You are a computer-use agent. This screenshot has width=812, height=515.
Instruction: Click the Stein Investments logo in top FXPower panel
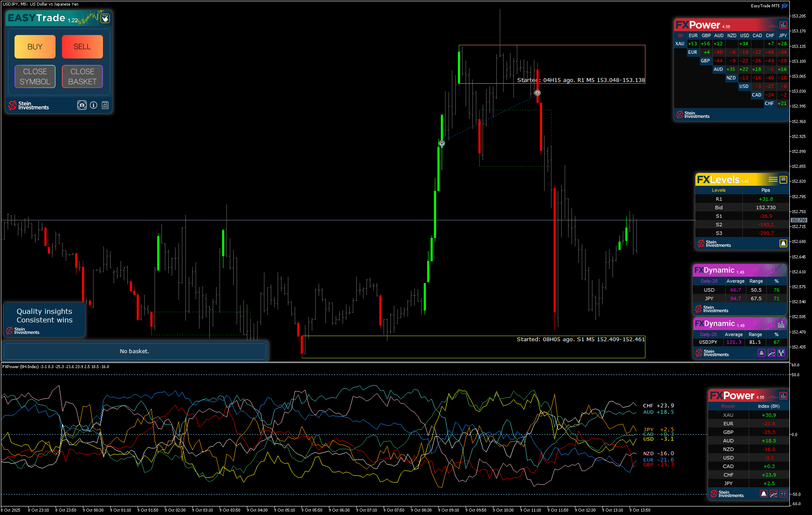click(x=693, y=114)
